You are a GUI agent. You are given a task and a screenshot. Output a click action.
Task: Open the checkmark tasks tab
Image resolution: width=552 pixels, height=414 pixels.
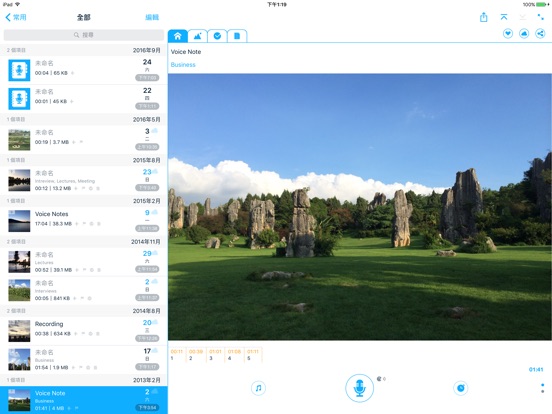[217, 36]
